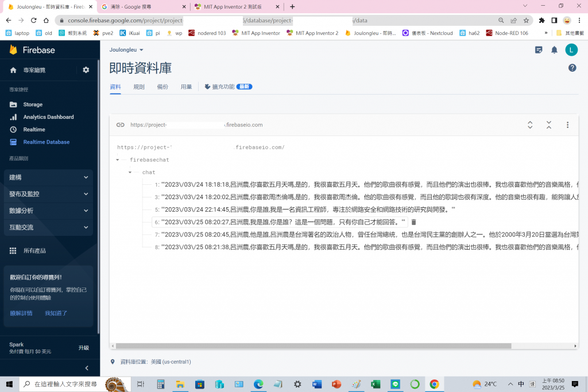Click horizontal scrollbar in data panel
588x392 pixels.
click(314, 346)
